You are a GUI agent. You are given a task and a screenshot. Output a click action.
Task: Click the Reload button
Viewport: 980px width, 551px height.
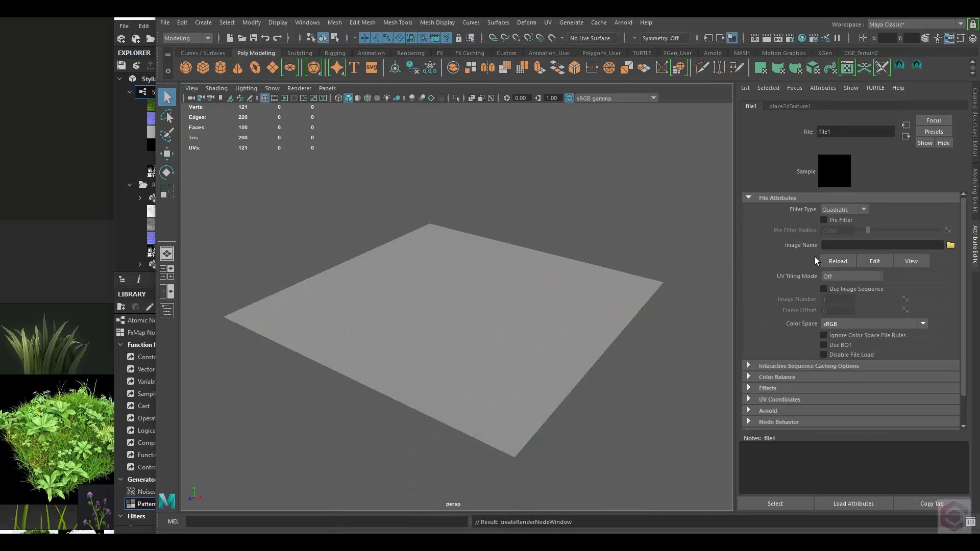click(x=838, y=261)
